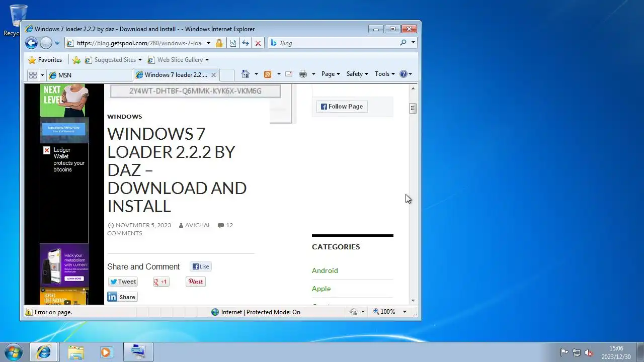644x362 pixels.
Task: Open the zoom level dropdown arrow
Action: pos(405,312)
